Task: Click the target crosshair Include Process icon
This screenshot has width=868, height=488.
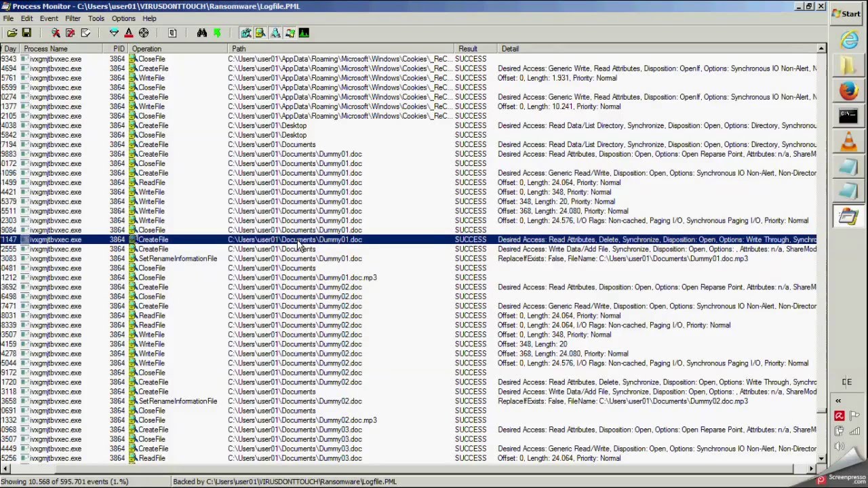Action: 144,33
